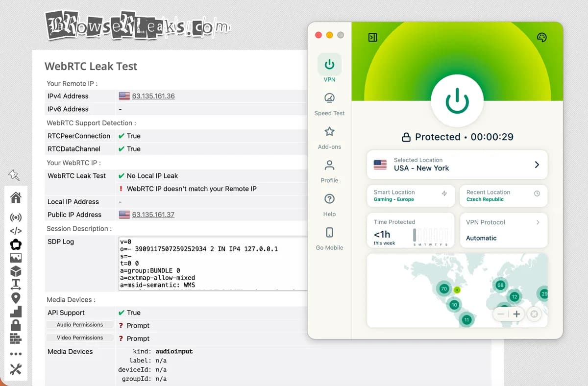This screenshot has width=588, height=386.
Task: Collapse the VPN sidebar panel icon
Action: (373, 37)
